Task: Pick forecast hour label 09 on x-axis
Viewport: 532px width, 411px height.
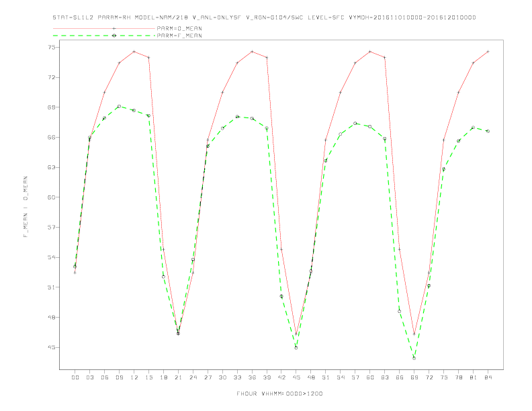Action: [x=120, y=377]
